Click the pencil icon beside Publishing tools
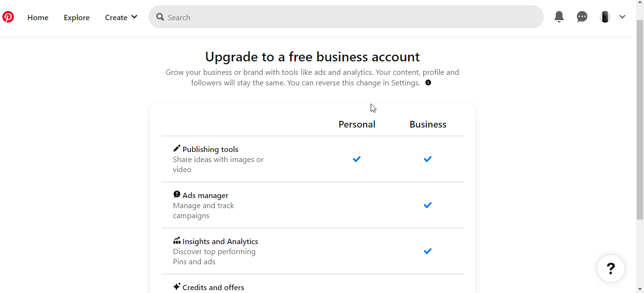 pyautogui.click(x=177, y=149)
